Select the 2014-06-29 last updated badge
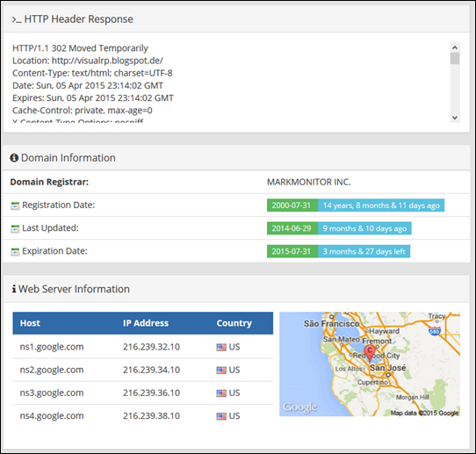 (292, 228)
